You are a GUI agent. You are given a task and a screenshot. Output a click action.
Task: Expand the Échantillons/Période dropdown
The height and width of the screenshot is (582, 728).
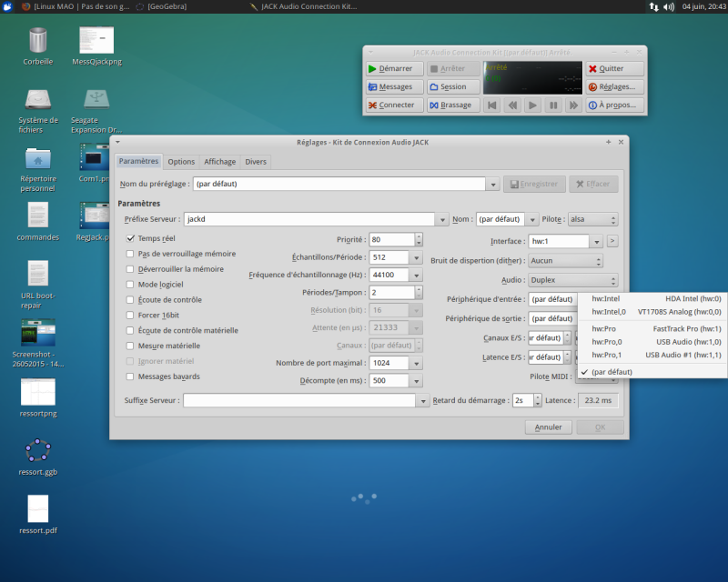[x=416, y=257]
